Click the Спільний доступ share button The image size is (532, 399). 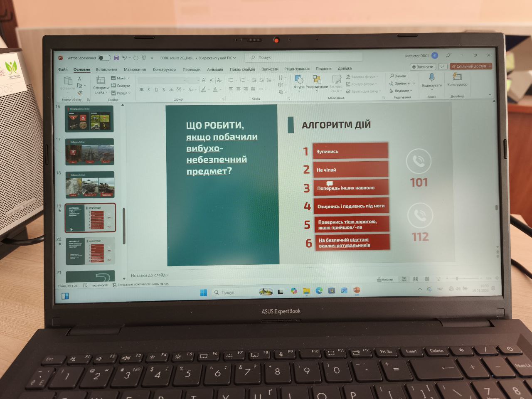[x=471, y=66]
